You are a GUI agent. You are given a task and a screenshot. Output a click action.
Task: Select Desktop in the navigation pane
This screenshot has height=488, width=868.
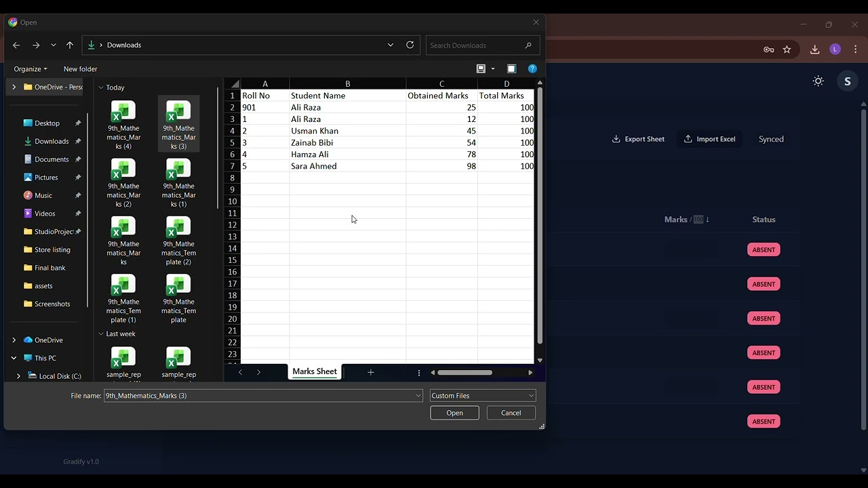pyautogui.click(x=47, y=123)
